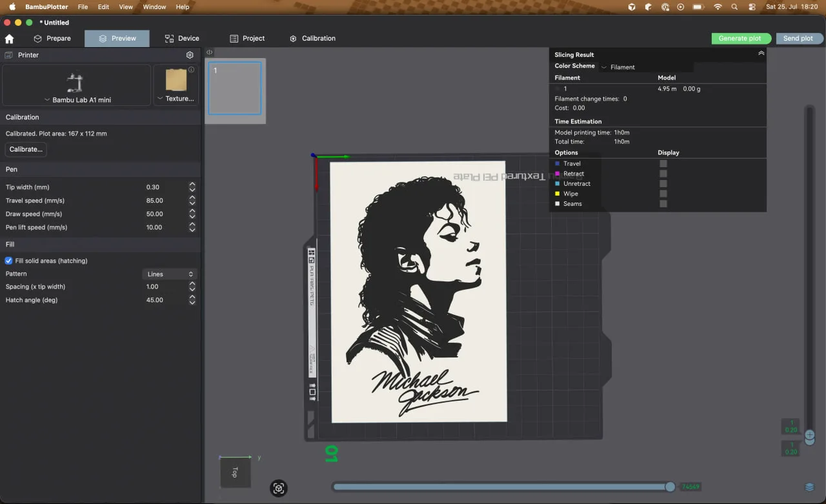Click the Top view orientation cube

pos(234,472)
